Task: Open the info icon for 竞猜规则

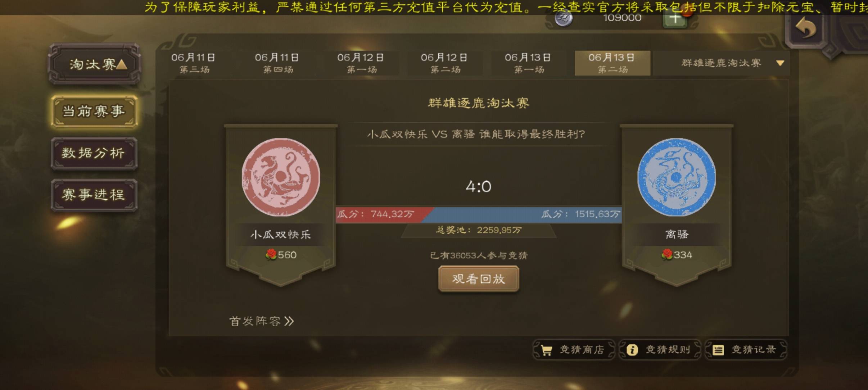Action: pos(632,350)
